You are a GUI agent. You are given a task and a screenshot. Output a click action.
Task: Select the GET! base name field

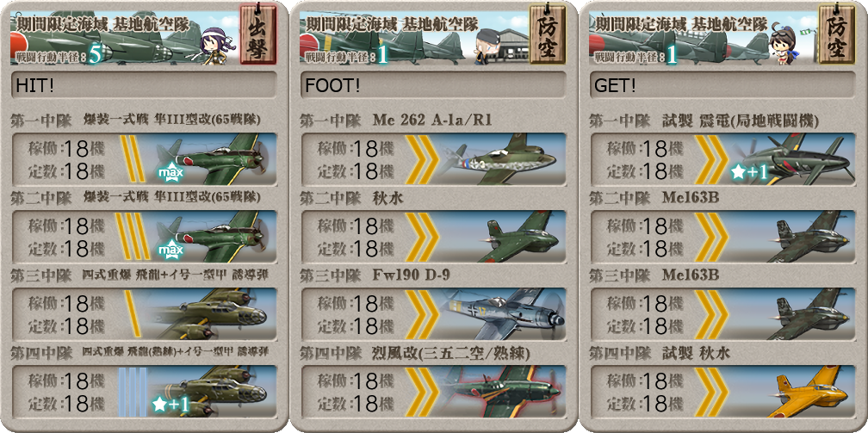[x=722, y=85]
